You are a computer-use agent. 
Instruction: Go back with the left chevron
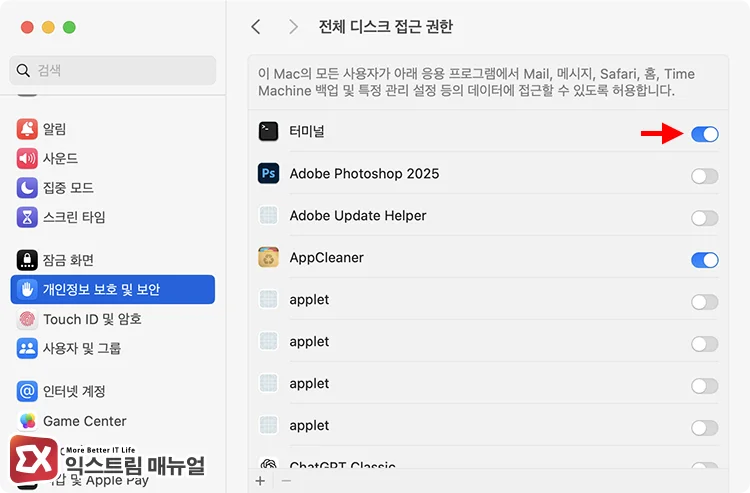coord(256,27)
